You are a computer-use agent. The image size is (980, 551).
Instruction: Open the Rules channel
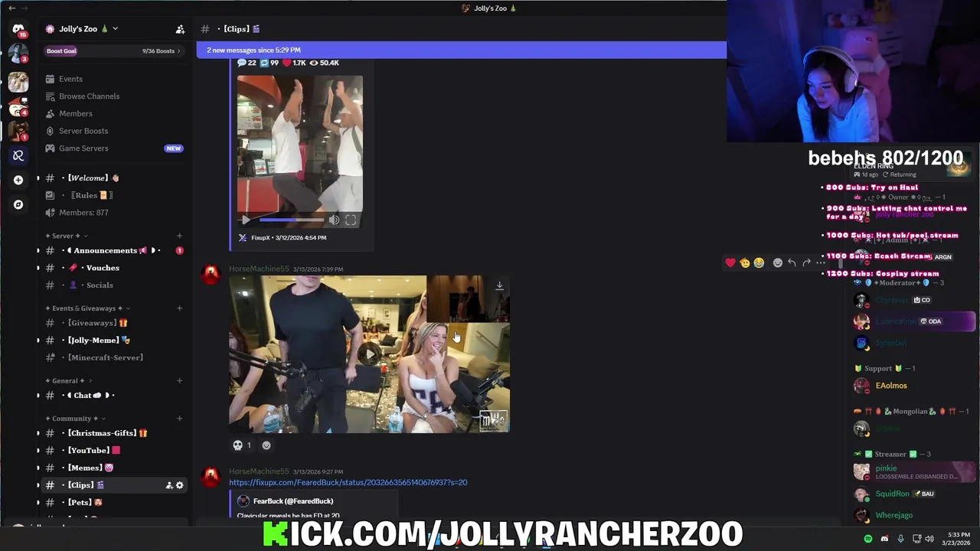[113, 195]
